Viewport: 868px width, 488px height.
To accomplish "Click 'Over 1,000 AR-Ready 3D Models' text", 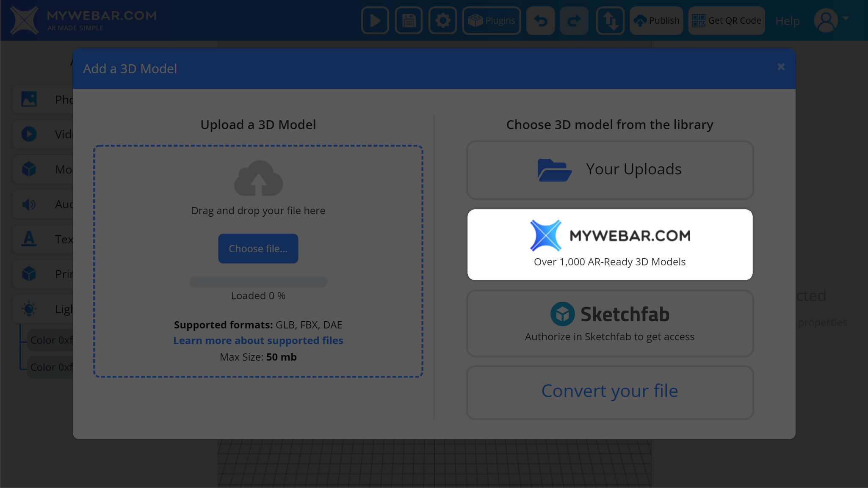I will (x=610, y=262).
